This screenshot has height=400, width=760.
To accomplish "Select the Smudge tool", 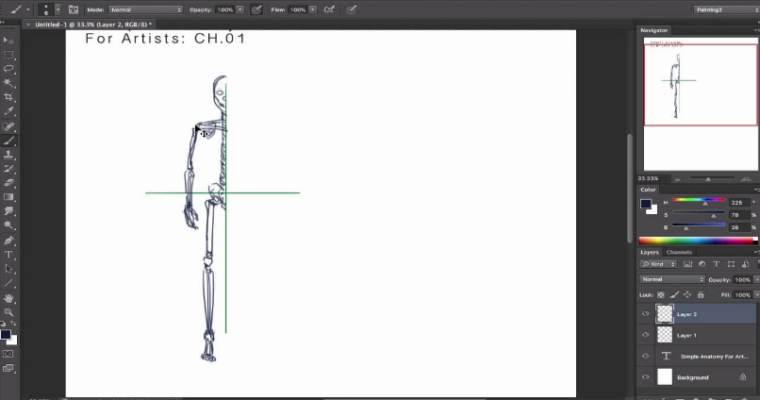I will tap(8, 211).
